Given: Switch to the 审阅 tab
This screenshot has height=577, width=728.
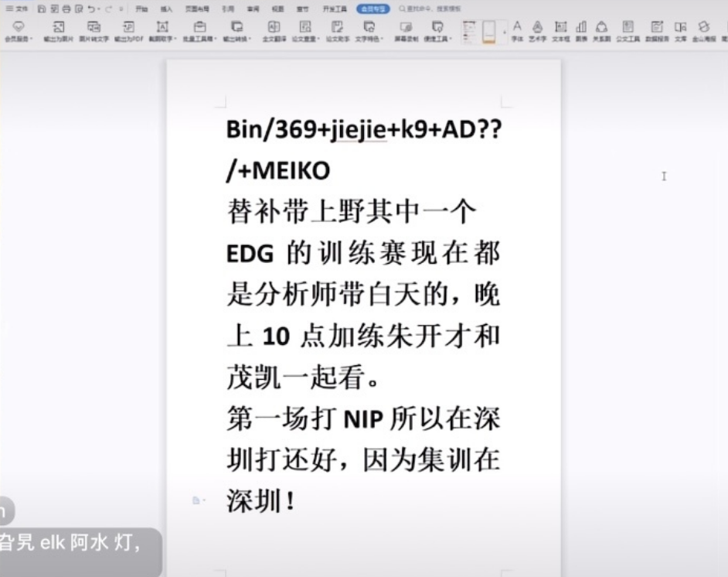Looking at the screenshot, I should click(253, 9).
